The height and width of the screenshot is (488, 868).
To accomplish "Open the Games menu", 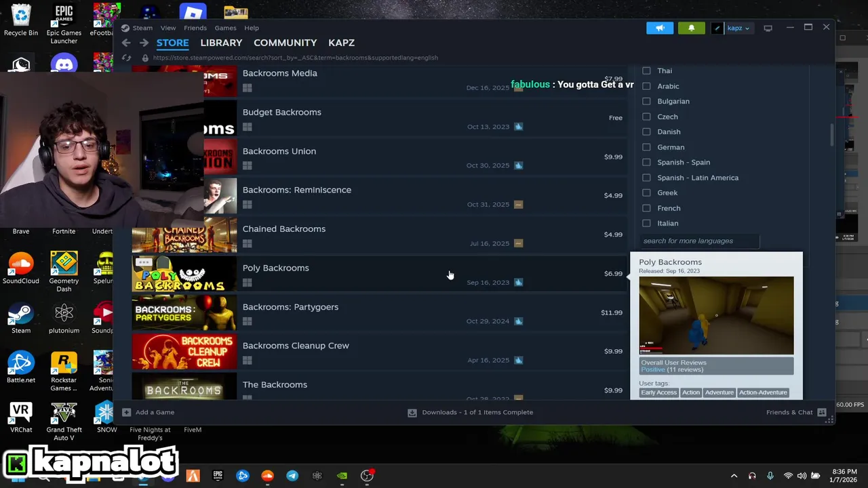I will (x=225, y=28).
